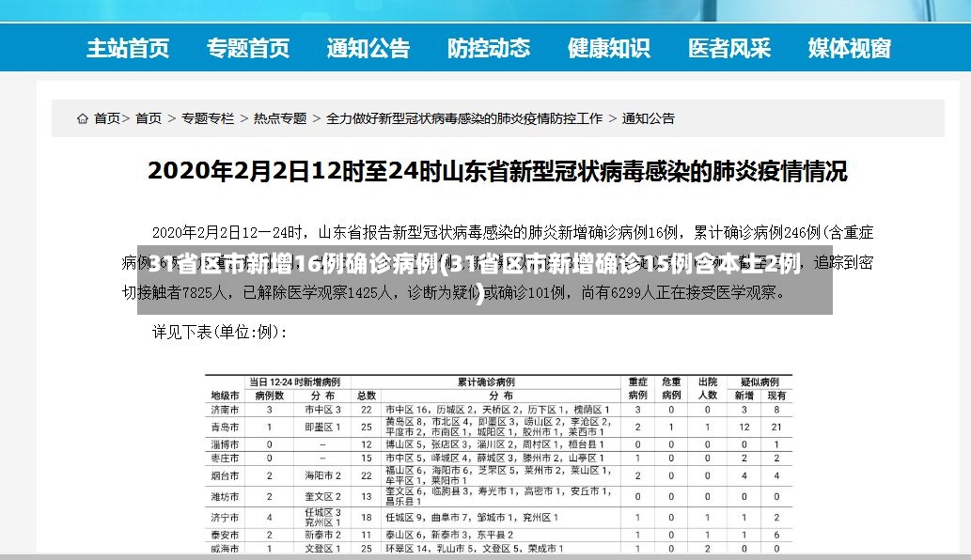The image size is (971, 560).
Task: Click the 总数 column header
Action: 367,396
